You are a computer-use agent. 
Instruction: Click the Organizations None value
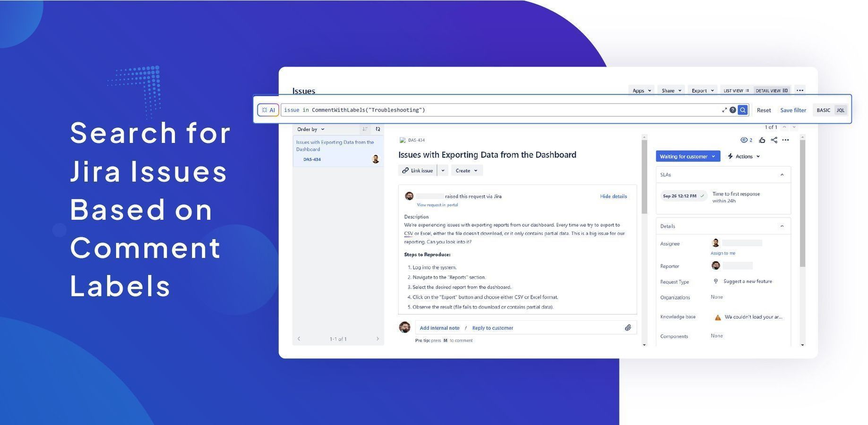(717, 297)
